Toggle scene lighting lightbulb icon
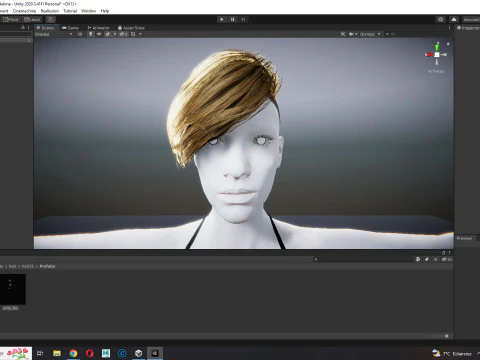 (90, 34)
